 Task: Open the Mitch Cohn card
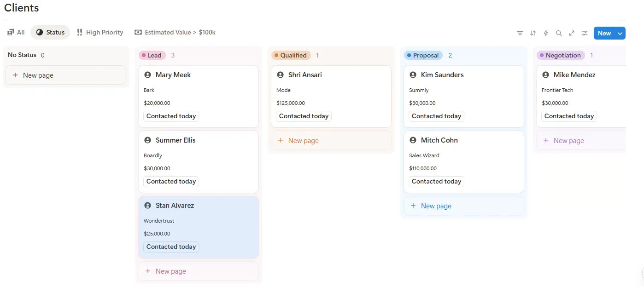[464, 162]
